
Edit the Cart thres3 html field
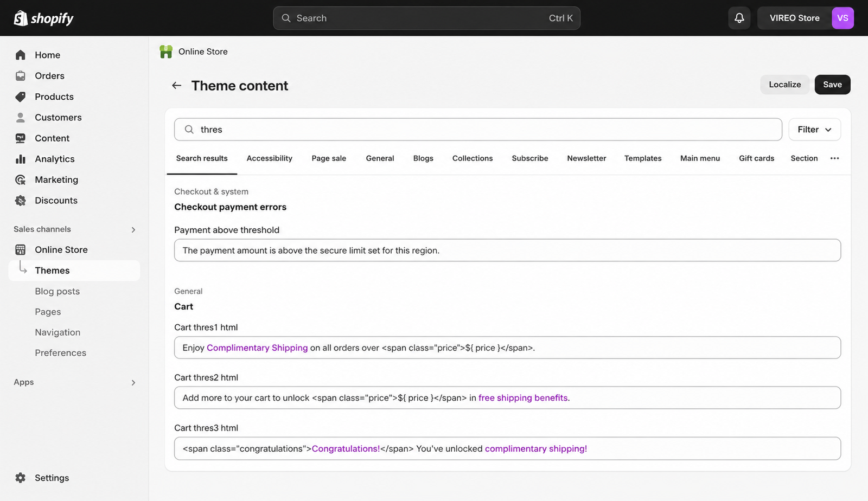[x=507, y=448]
